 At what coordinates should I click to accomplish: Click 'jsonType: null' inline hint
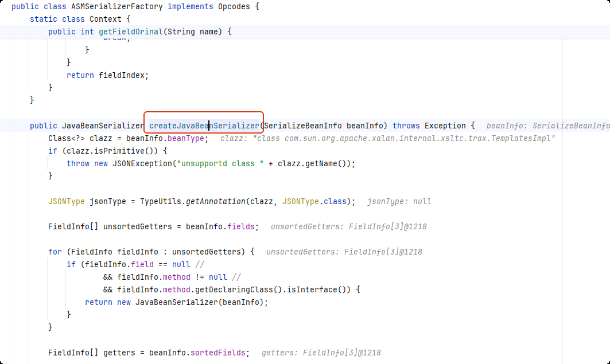click(x=399, y=201)
